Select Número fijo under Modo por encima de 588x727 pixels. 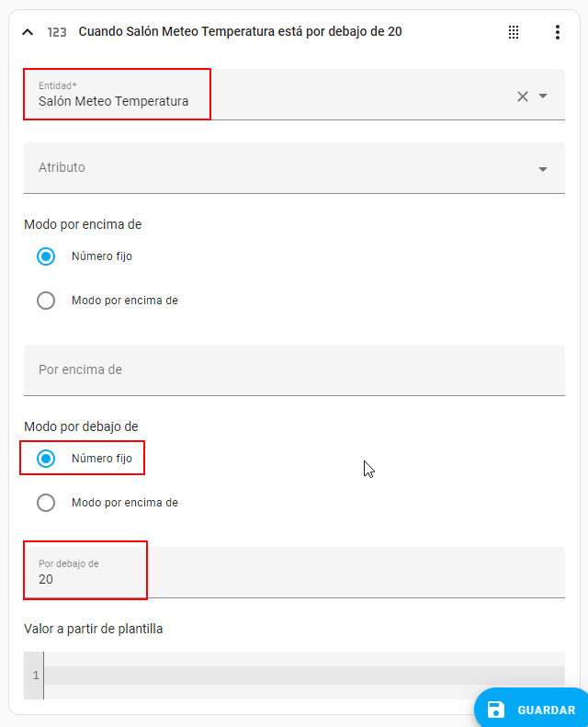46,256
